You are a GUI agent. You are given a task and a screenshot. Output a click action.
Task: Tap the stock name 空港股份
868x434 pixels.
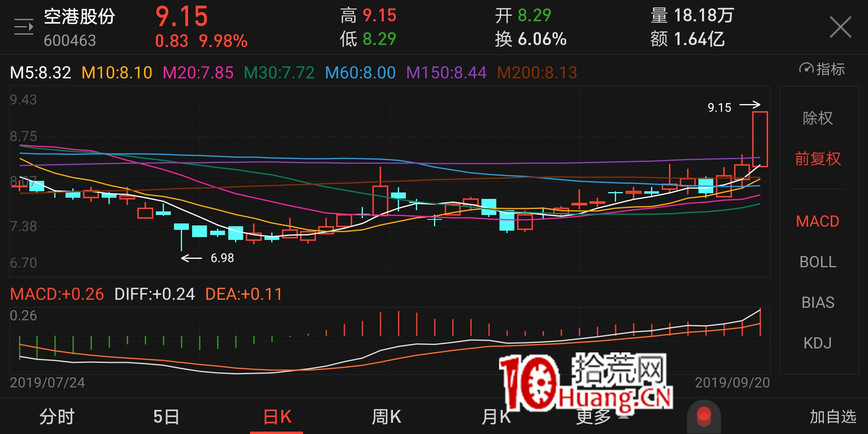79,16
